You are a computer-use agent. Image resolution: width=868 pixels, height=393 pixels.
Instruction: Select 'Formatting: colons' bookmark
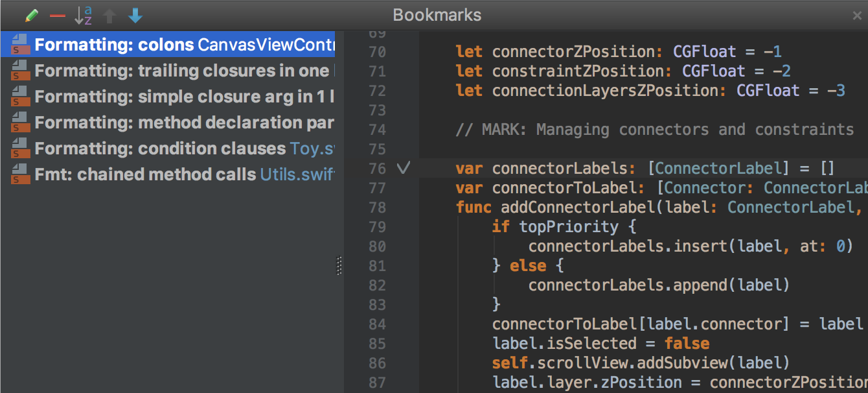[x=175, y=45]
